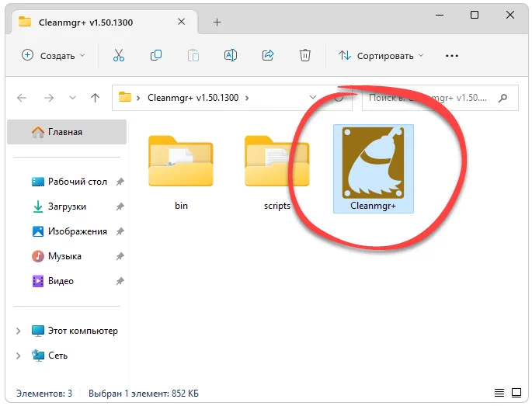Click Элементов: 3 status text
The height and width of the screenshot is (406, 532).
coord(44,394)
